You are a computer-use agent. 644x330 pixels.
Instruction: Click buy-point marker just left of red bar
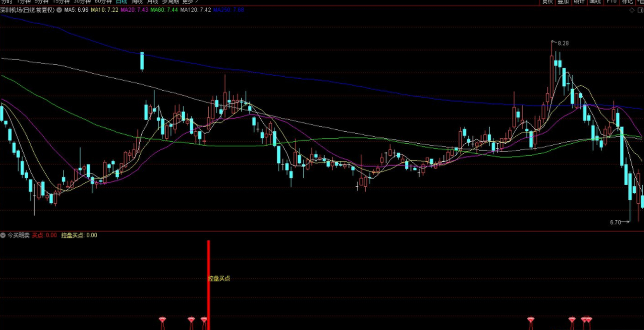coord(204,320)
